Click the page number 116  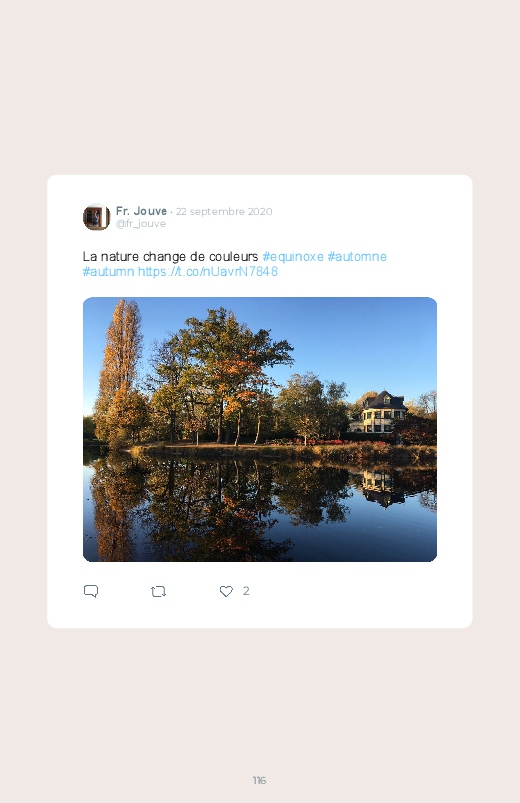[259, 780]
